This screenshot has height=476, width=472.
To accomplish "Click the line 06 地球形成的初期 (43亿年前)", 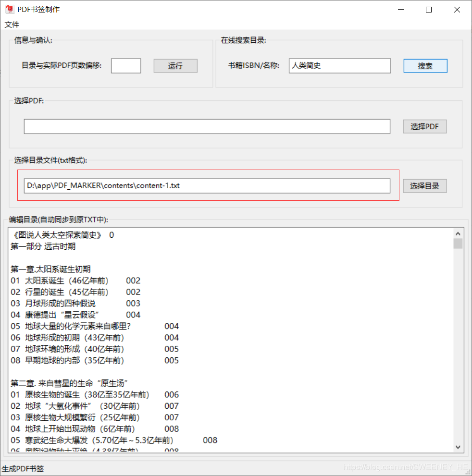I will (x=95, y=338).
